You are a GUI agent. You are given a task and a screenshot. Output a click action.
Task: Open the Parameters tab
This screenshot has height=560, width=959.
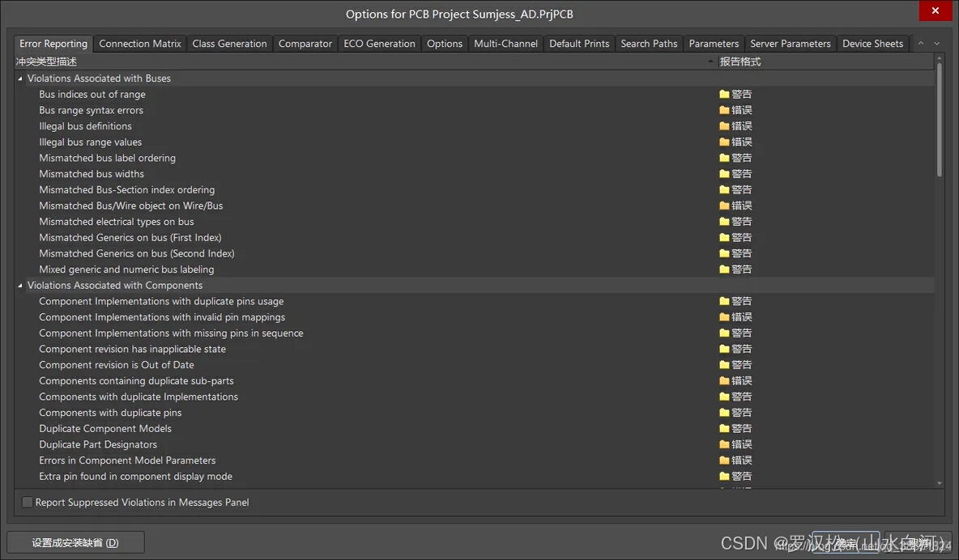point(714,44)
